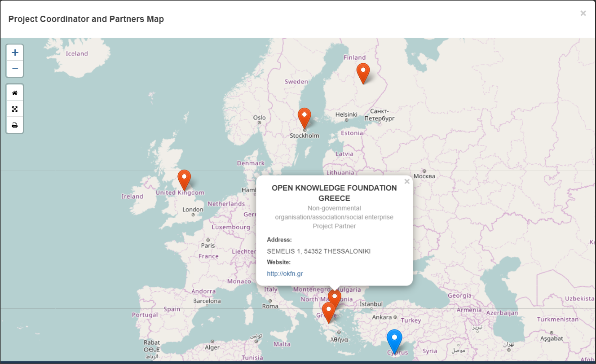Click the Istanbul city label
Screen dimensions: 596x364
coord(371,304)
